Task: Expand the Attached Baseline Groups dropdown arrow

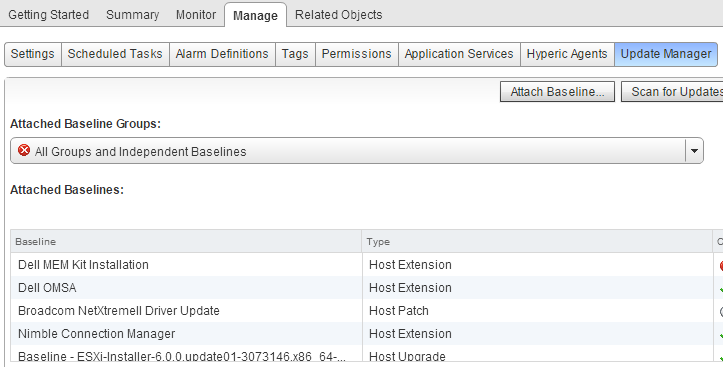Action: pos(694,151)
